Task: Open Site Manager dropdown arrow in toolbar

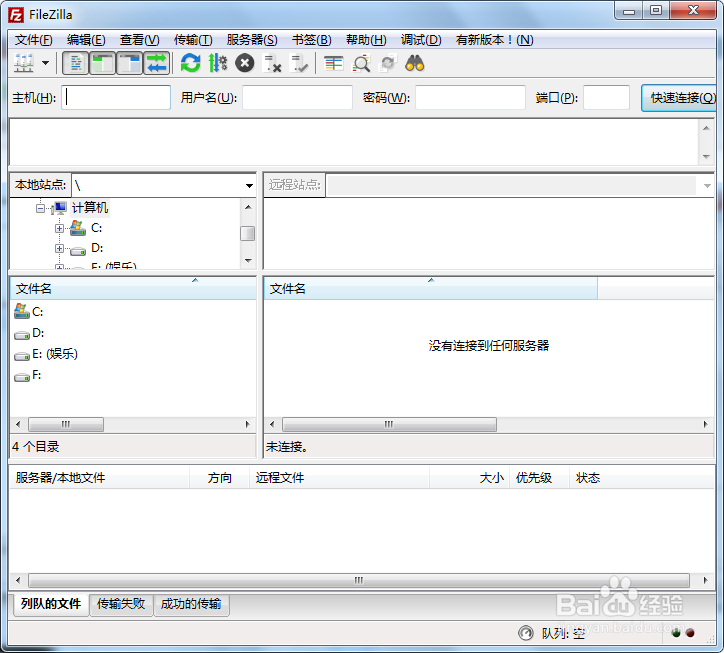Action: click(x=45, y=63)
